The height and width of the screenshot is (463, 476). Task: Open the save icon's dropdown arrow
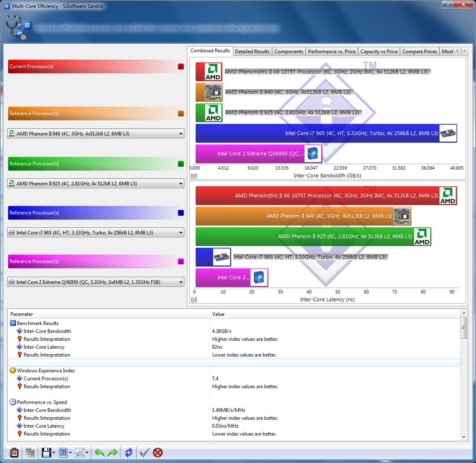54,453
